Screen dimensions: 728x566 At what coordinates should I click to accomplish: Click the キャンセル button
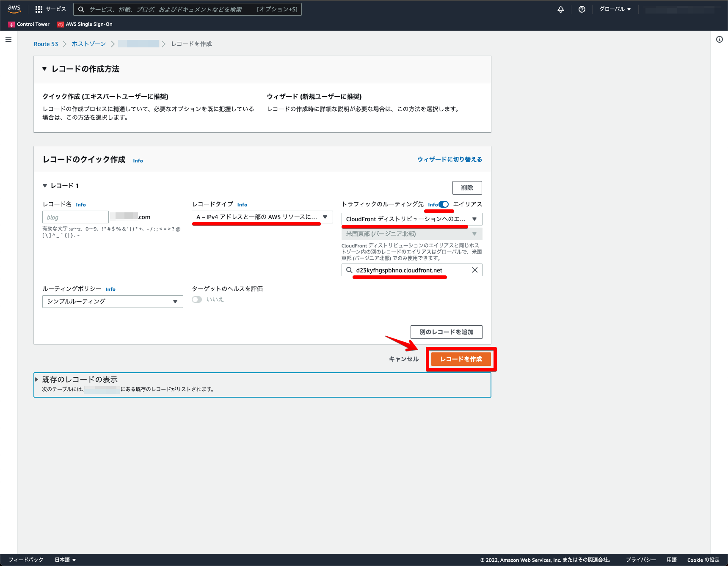[x=404, y=359]
